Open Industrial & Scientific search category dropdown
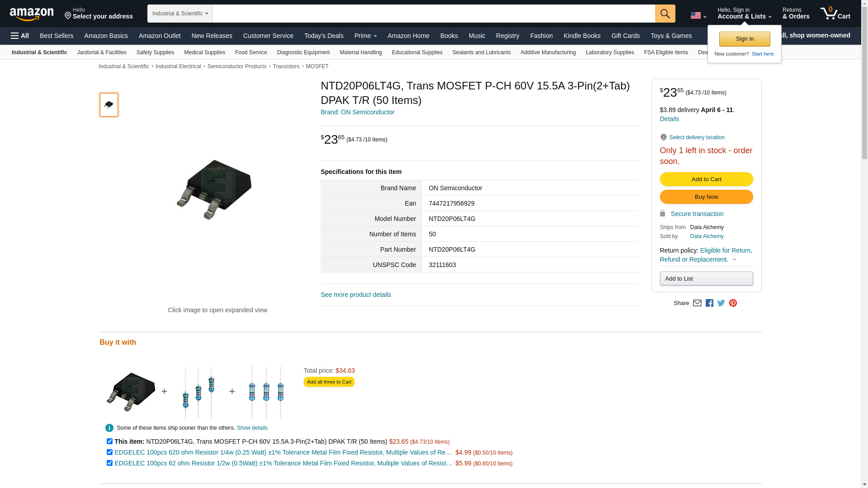This screenshot has width=868, height=488. tap(180, 14)
